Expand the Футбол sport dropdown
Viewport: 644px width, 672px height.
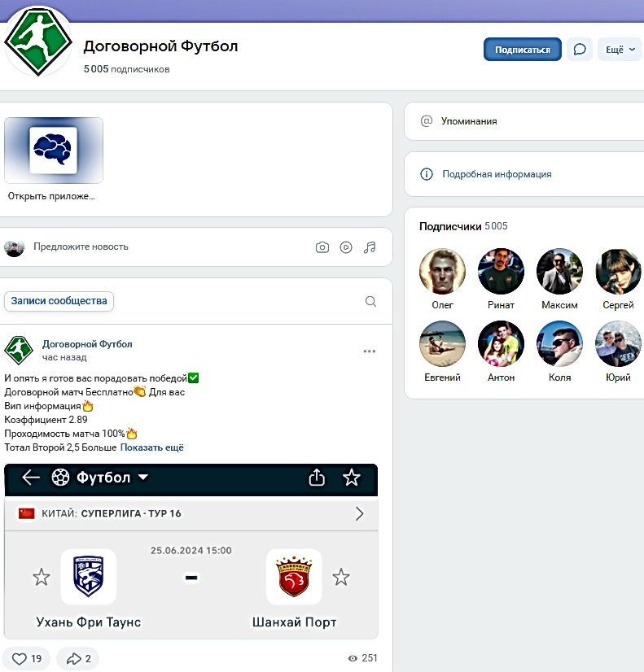click(x=143, y=478)
